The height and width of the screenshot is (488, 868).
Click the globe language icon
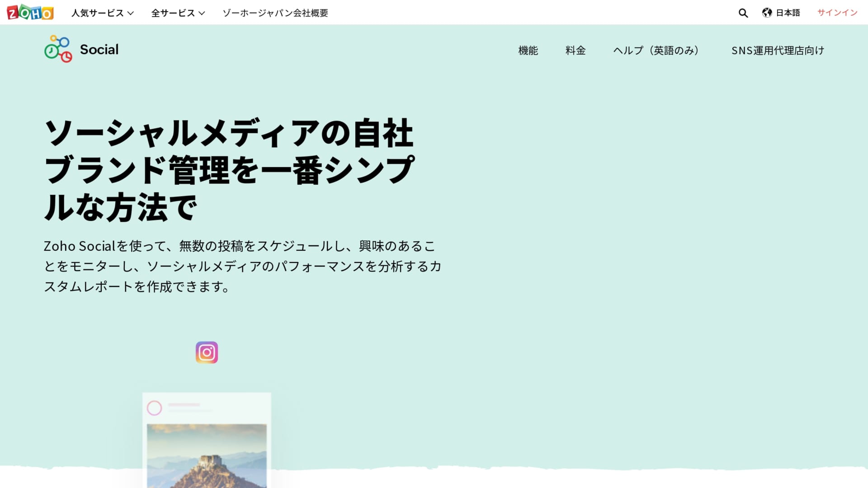pos(767,13)
